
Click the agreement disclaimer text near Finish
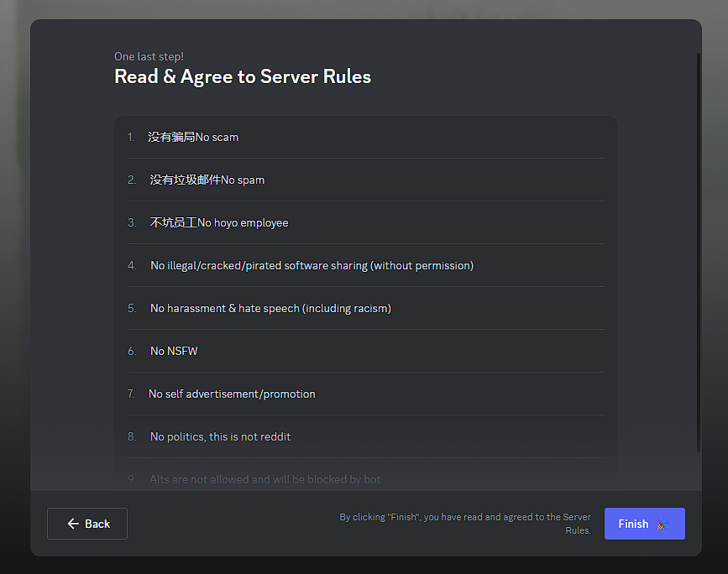pos(465,523)
